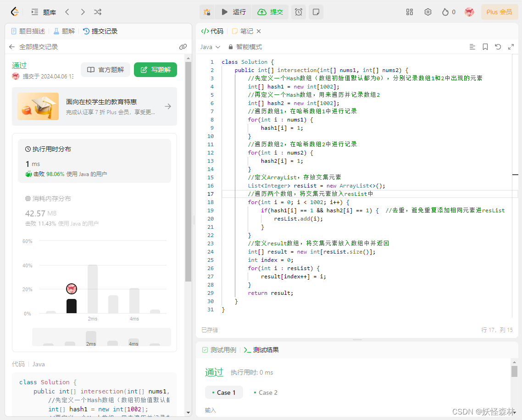522x420 pixels.
Task: Switch to the 代码 tab
Action: pyautogui.click(x=212, y=31)
